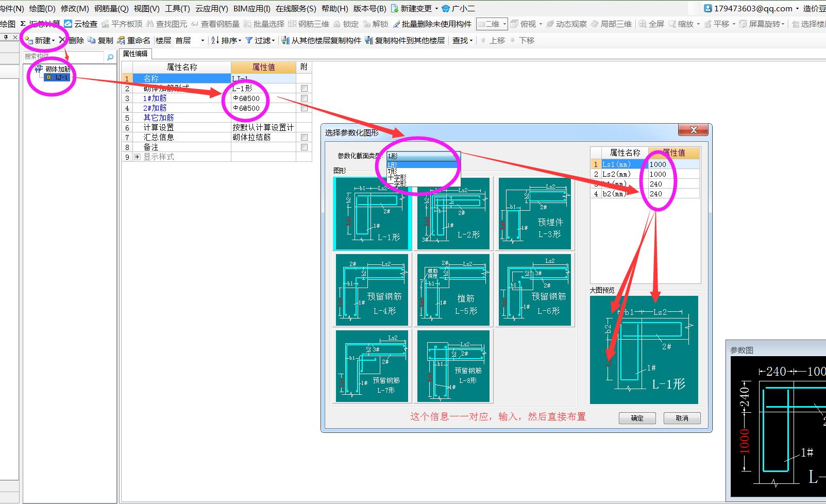Image resolution: width=826 pixels, height=504 pixels.
Task: Select the L-2形 shape thumbnail
Action: tap(453, 214)
